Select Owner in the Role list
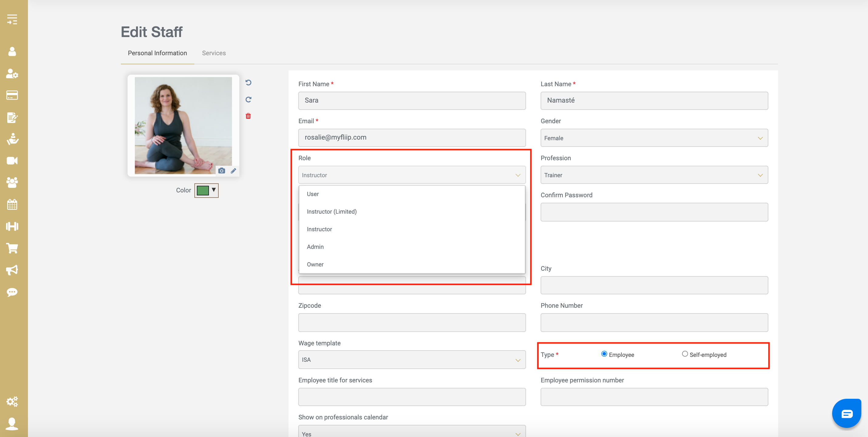868x437 pixels. click(x=315, y=264)
